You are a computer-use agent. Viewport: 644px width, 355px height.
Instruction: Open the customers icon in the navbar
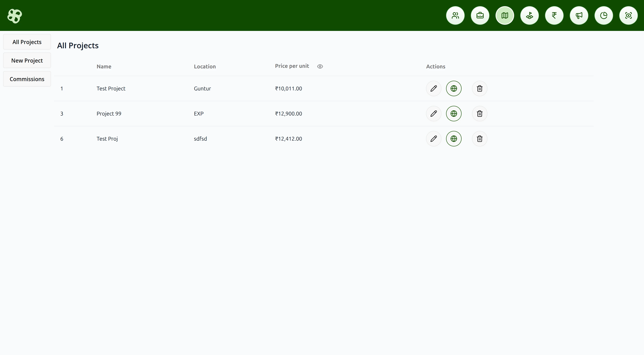pos(455,15)
